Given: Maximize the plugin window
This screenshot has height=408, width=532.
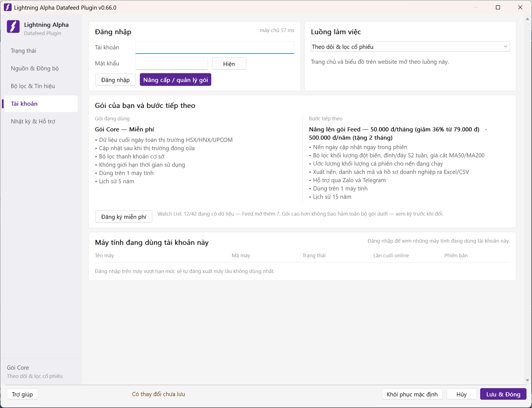Looking at the screenshot, I should pyautogui.click(x=498, y=7).
